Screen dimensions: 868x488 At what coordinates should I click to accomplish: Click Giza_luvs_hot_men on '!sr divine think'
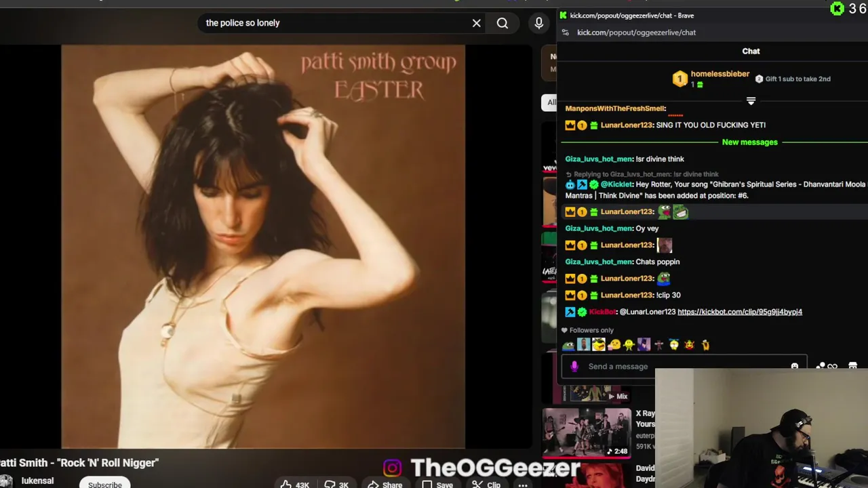[598, 159]
